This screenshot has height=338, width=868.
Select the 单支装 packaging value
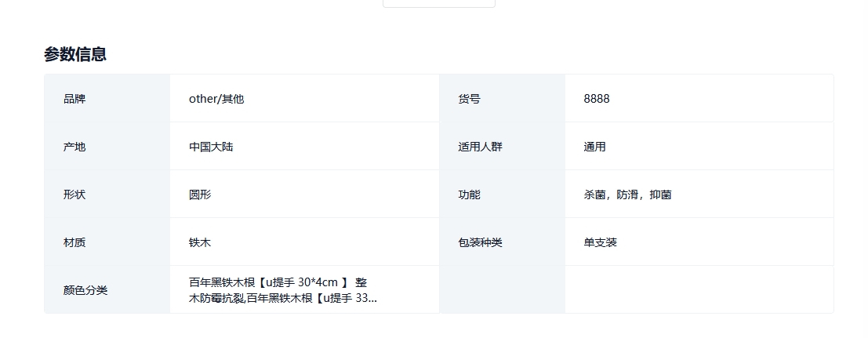point(600,242)
